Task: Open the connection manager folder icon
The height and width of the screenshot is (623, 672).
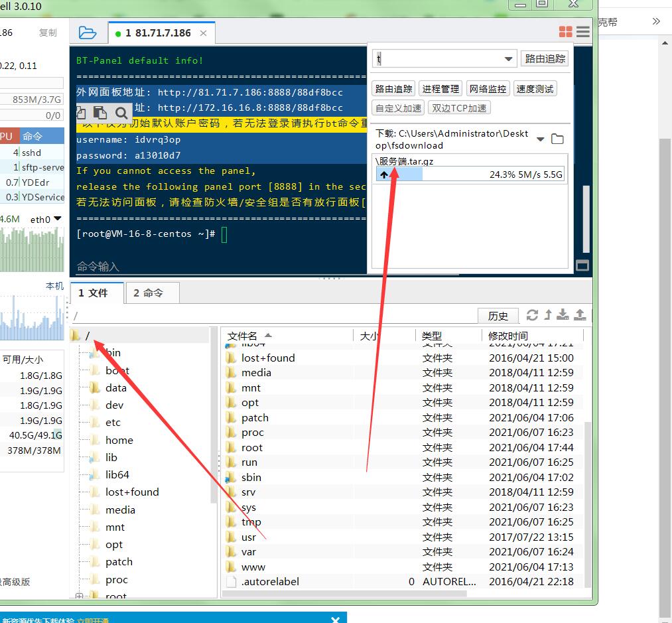Action: click(x=87, y=33)
